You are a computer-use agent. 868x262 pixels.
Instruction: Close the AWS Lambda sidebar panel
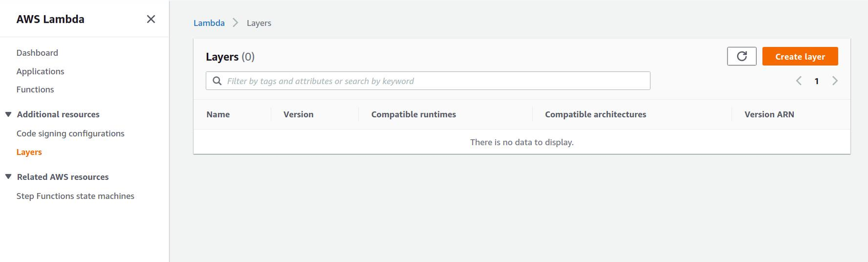(151, 19)
